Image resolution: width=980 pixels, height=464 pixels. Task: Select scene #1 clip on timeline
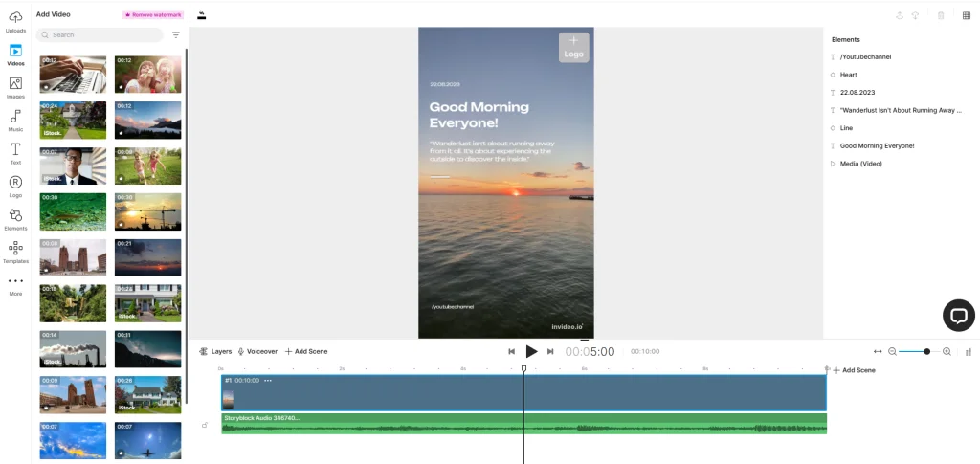tap(523, 393)
